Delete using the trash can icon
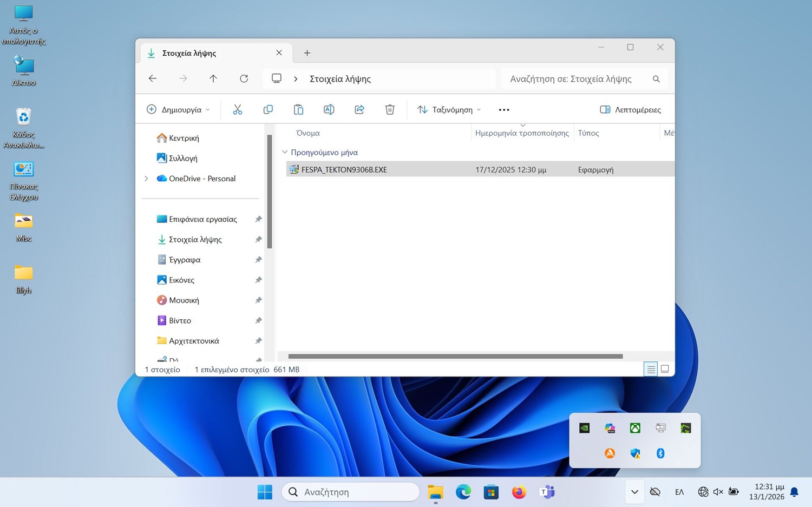This screenshot has width=812, height=507. (x=390, y=110)
